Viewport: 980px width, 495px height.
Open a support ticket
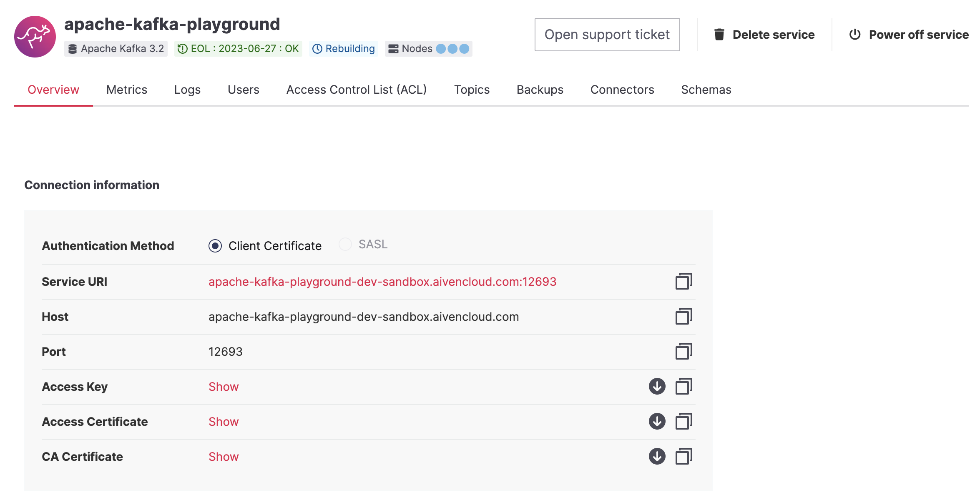(607, 34)
